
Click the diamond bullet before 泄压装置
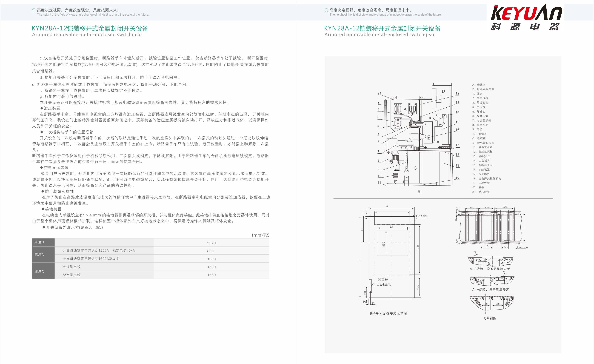click(42, 108)
